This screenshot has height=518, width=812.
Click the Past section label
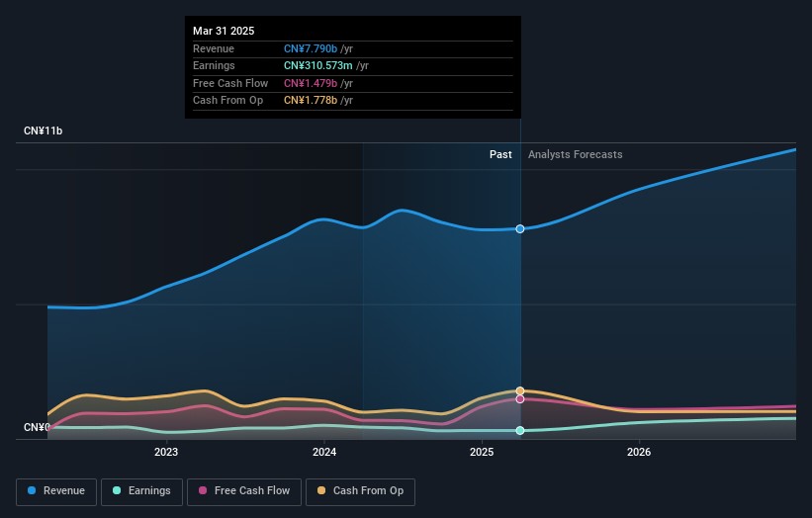pos(500,154)
